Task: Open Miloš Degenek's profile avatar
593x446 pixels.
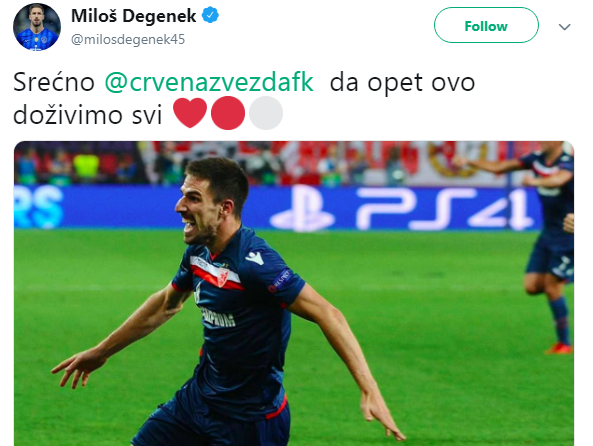Action: (37, 27)
